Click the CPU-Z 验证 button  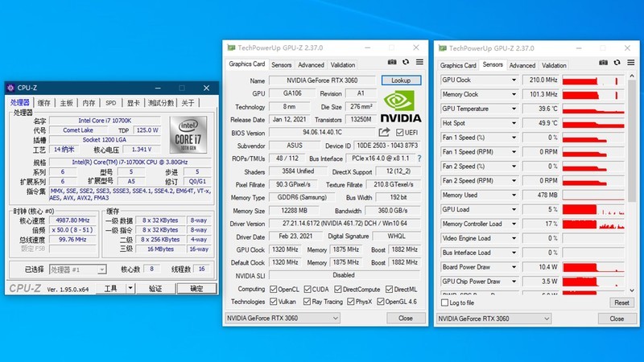click(155, 289)
